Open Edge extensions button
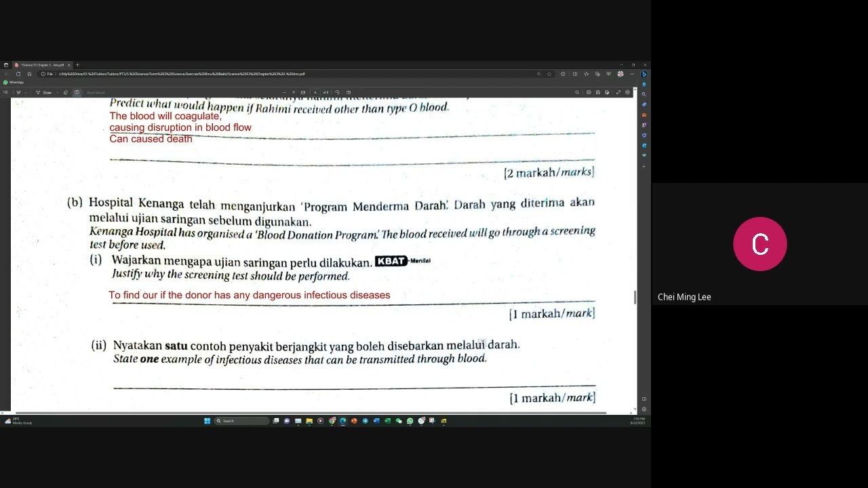Screen dimensions: 868x488 563,74
